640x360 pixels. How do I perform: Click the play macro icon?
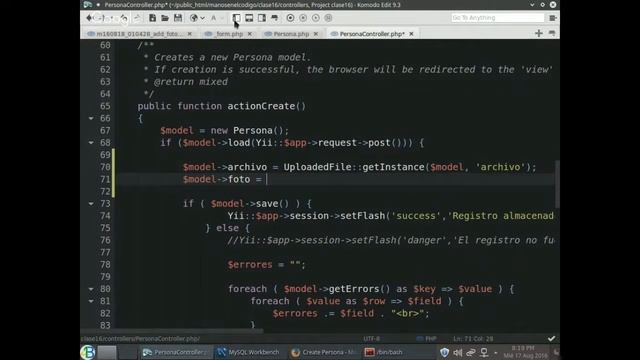click(316, 18)
